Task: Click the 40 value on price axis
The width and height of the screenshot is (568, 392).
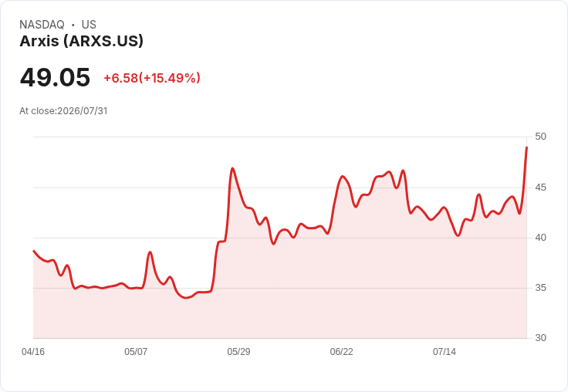Action: coord(540,238)
